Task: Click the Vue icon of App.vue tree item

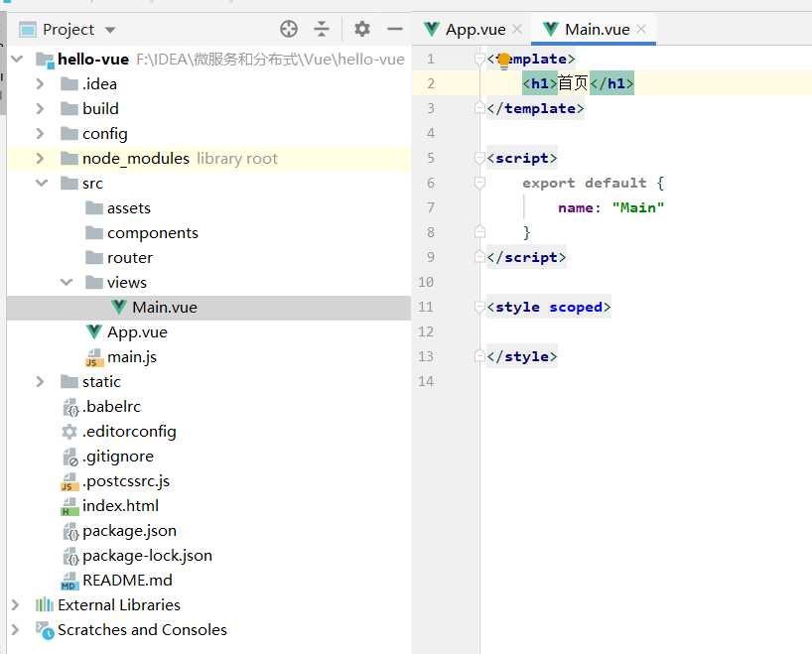Action: coord(93,331)
